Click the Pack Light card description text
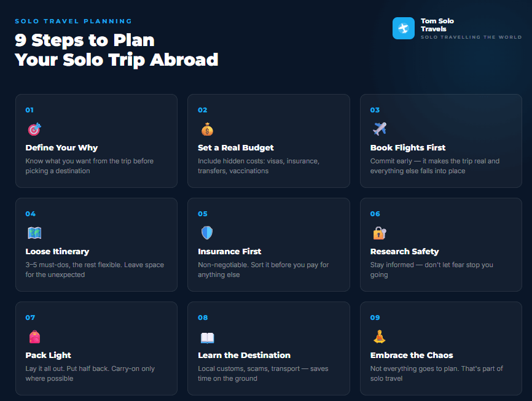The image size is (532, 401). click(90, 373)
